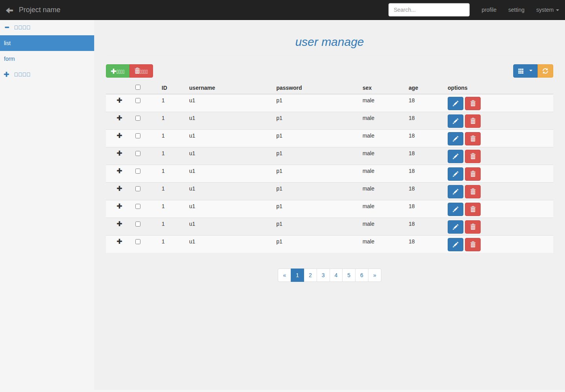Click the green add button with plus icon
The width and height of the screenshot is (565, 392).
pos(118,71)
